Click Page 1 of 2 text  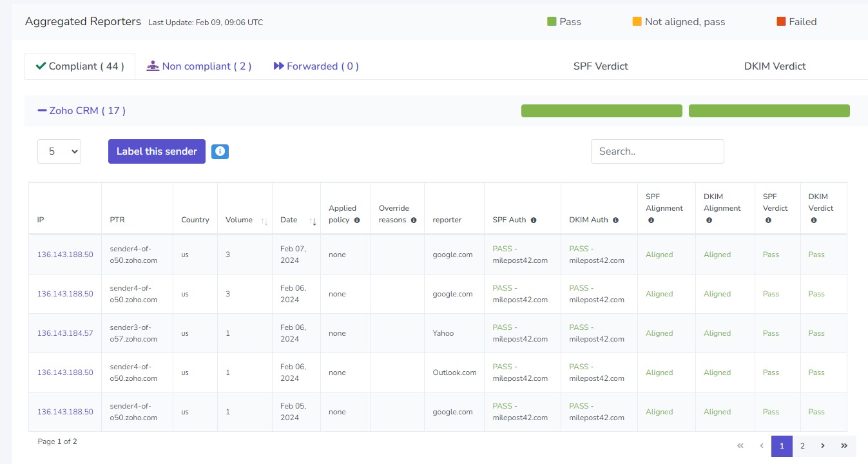click(x=57, y=441)
